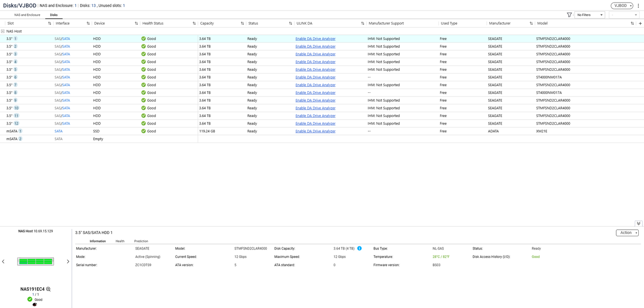Sort the table by Slot column
The height and width of the screenshot is (308, 644).
tap(49, 23)
